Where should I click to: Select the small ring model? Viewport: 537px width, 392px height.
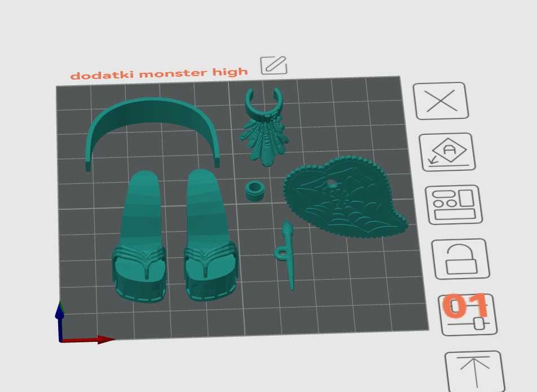coord(255,191)
